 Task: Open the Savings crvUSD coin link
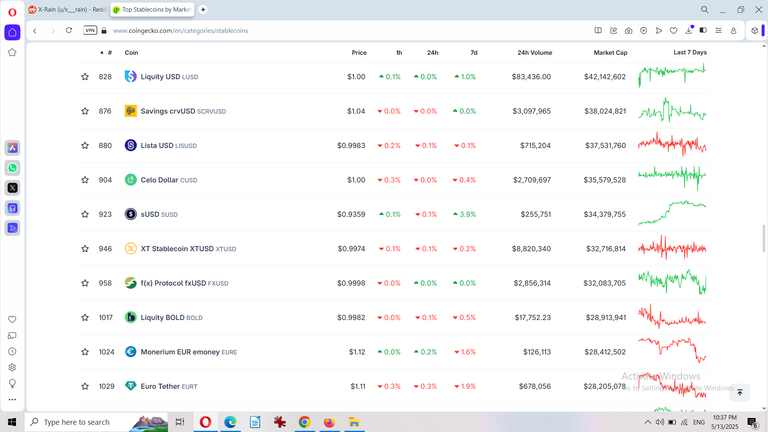pyautogui.click(x=183, y=111)
